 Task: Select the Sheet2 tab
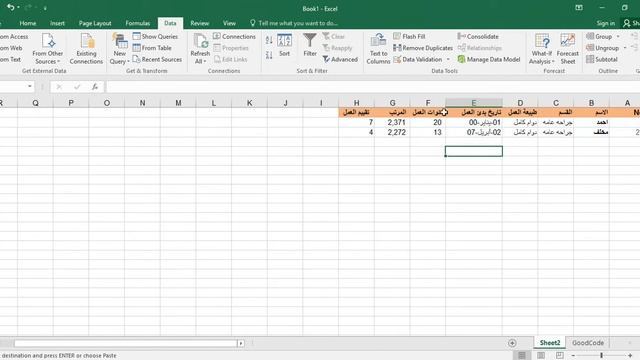click(550, 343)
